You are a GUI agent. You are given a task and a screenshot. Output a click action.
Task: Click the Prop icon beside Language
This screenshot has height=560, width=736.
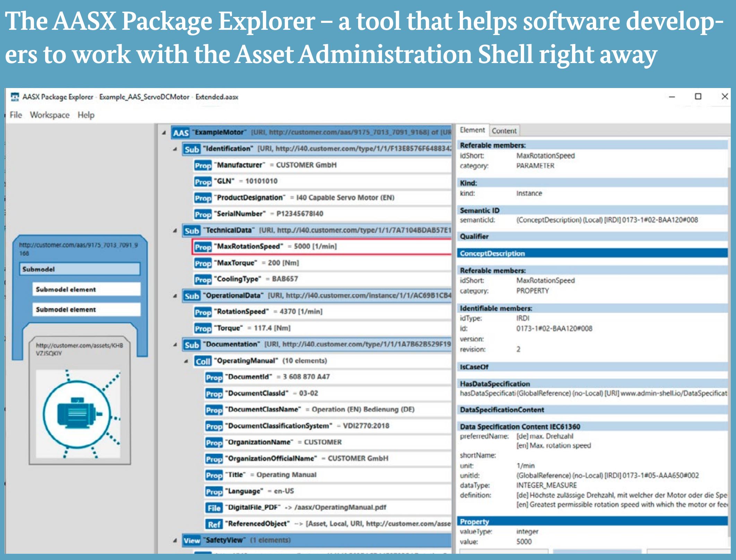214,491
